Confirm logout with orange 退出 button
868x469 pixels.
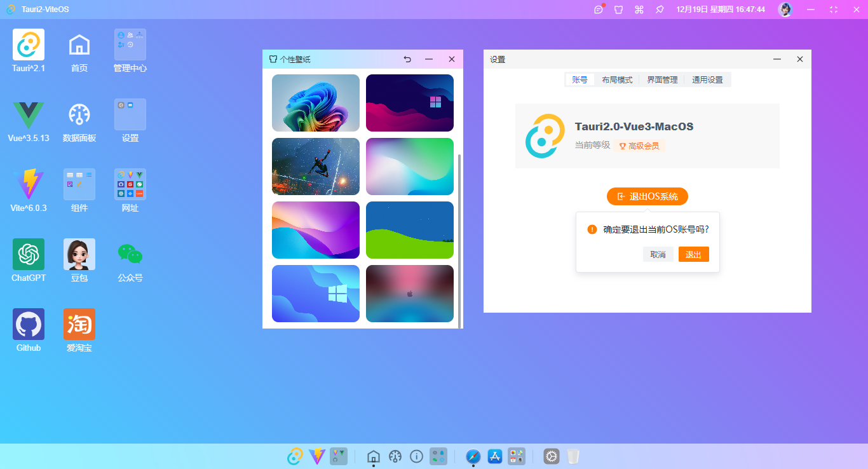tap(693, 255)
